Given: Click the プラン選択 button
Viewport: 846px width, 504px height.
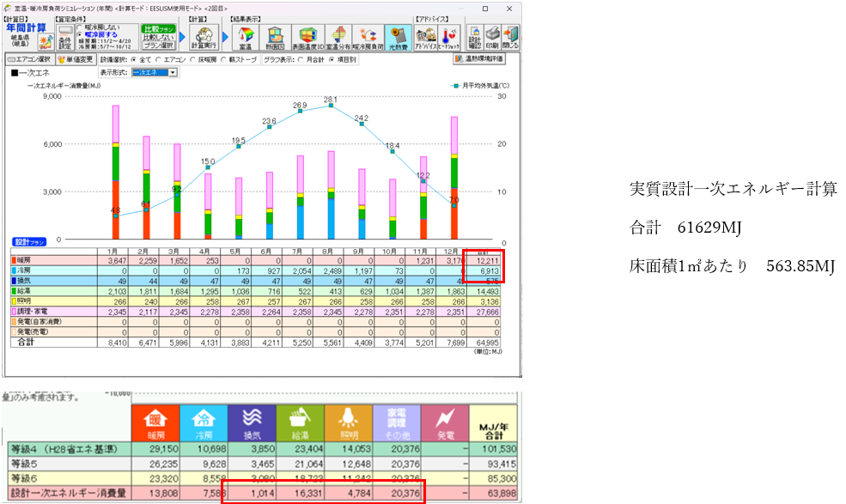Looking at the screenshot, I should pyautogui.click(x=157, y=45).
